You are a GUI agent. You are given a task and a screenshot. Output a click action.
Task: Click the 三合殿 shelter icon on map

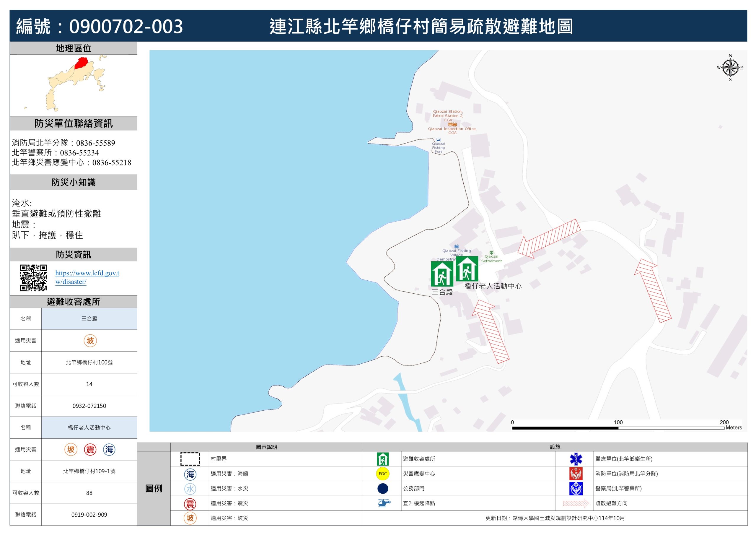441,274
